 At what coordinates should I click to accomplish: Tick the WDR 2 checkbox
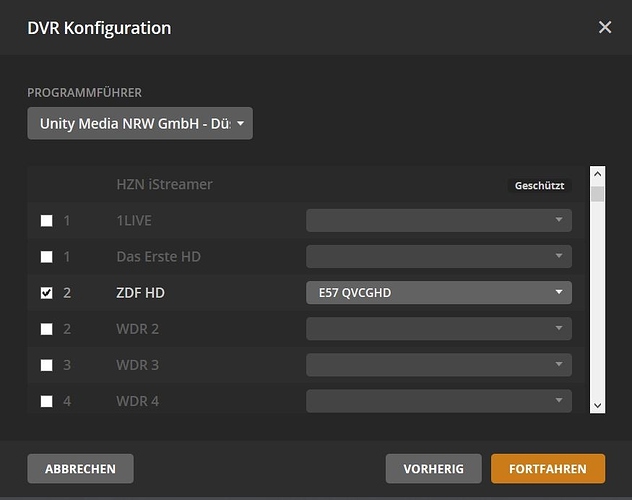46,329
